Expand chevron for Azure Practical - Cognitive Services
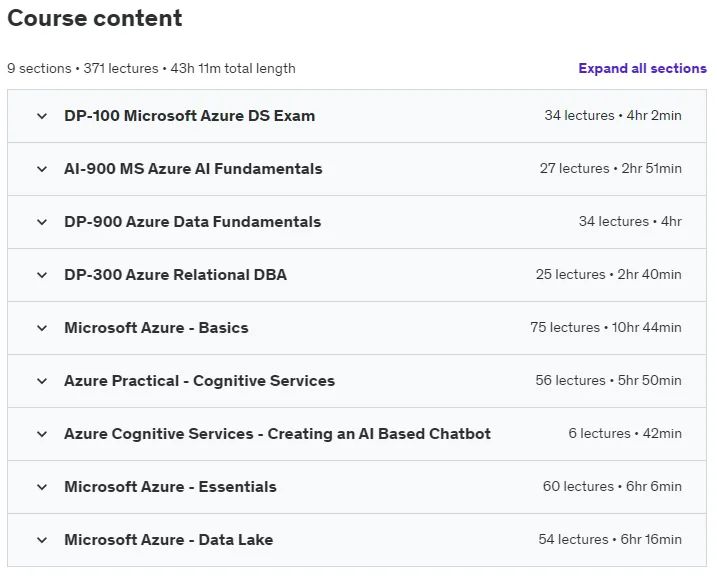Screen dimensions: 717x578 pyautogui.click(x=42, y=381)
